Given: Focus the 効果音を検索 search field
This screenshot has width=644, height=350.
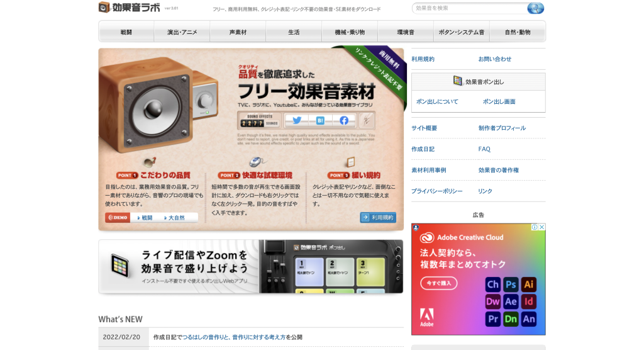Looking at the screenshot, I should (469, 8).
